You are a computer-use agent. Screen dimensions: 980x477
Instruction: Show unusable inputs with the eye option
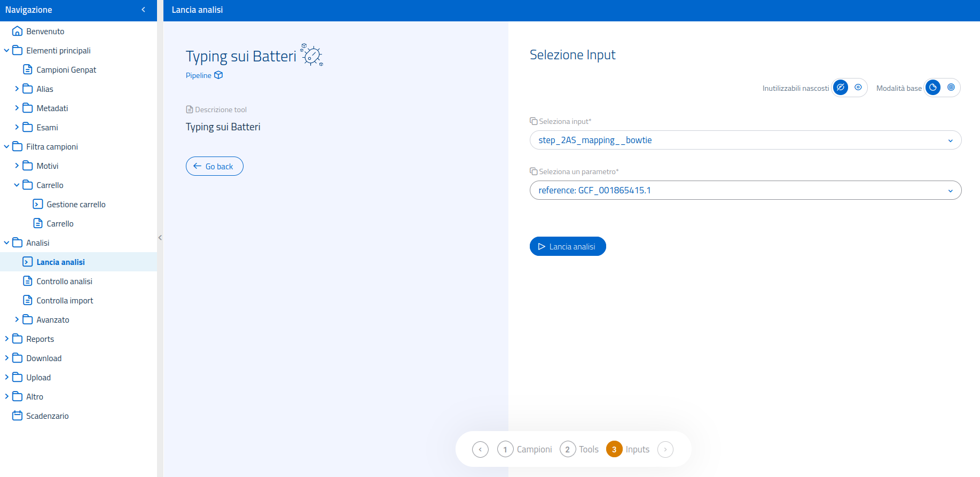(858, 88)
